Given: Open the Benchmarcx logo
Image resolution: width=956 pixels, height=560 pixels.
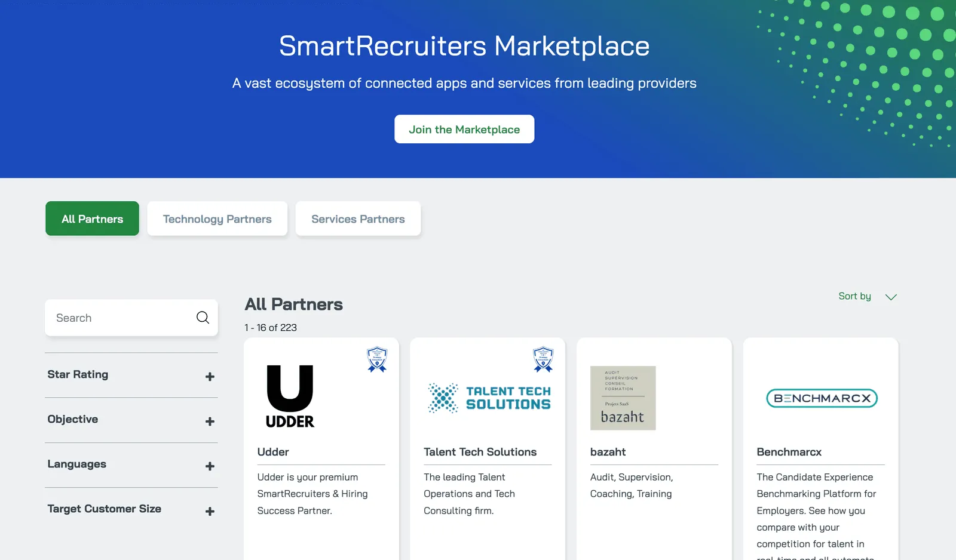Looking at the screenshot, I should click(822, 398).
